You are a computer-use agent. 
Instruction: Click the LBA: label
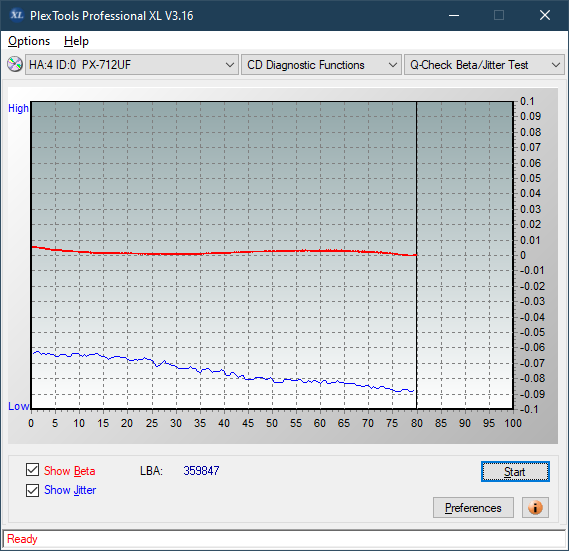(x=151, y=471)
